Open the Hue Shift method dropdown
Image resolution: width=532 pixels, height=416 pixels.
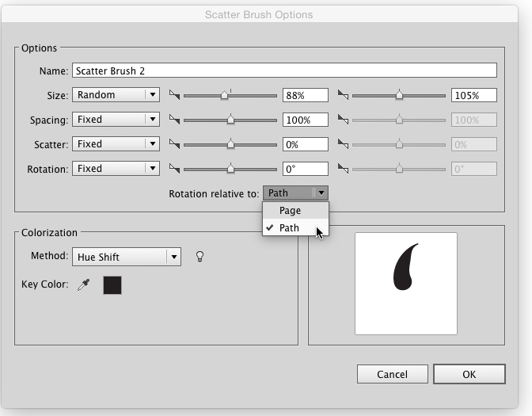(126, 257)
